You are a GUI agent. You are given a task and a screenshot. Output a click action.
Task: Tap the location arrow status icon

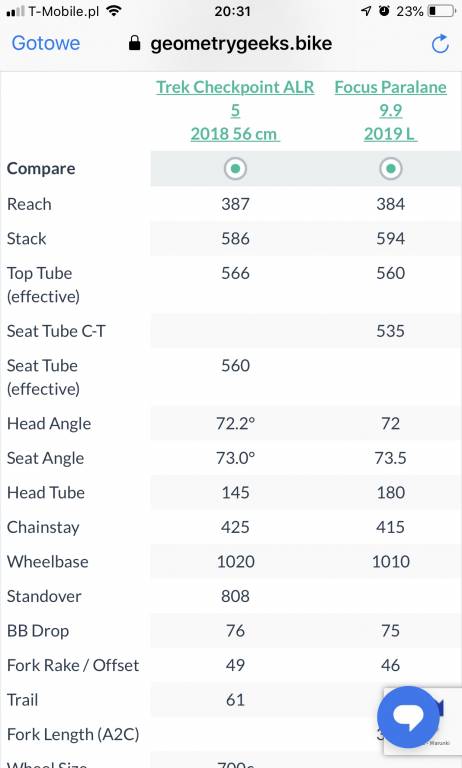pos(366,11)
